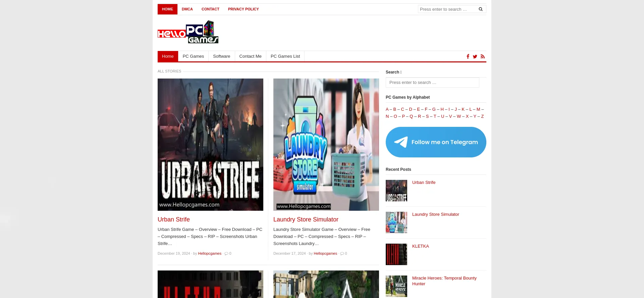Focus the sidebar search input field
This screenshot has width=644, height=298.
432,83
